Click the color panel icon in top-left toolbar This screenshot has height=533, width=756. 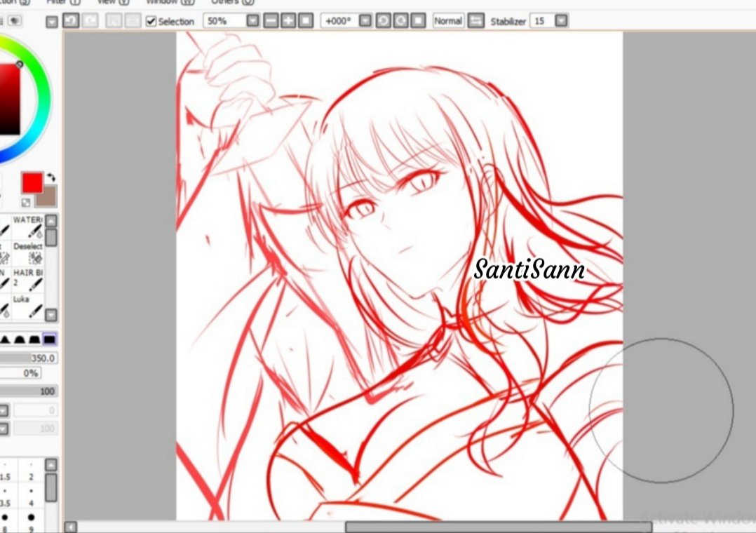coord(15,21)
